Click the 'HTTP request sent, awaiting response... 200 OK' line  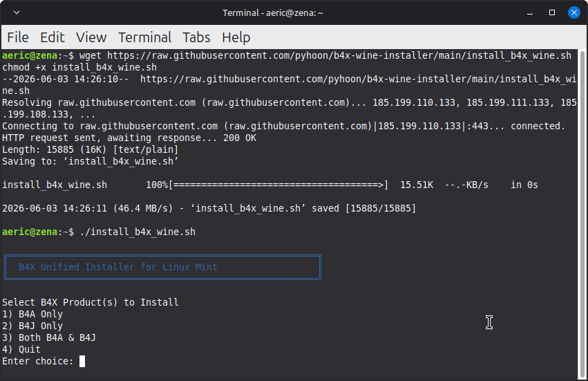pos(129,138)
